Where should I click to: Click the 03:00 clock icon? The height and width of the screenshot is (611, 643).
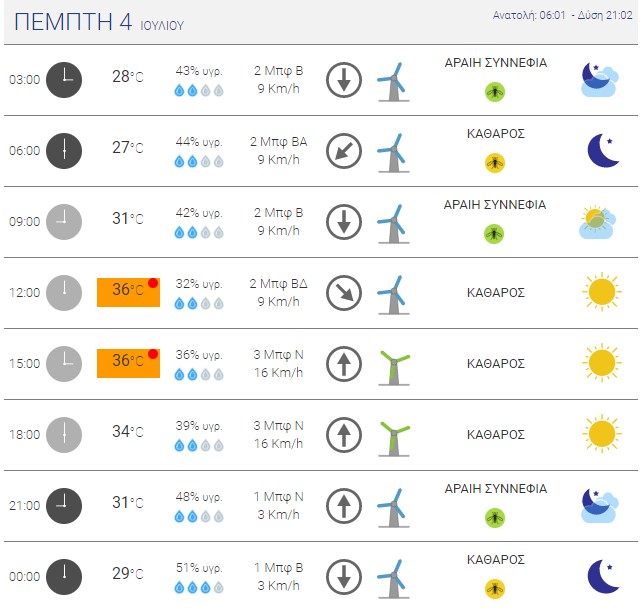pyautogui.click(x=64, y=80)
